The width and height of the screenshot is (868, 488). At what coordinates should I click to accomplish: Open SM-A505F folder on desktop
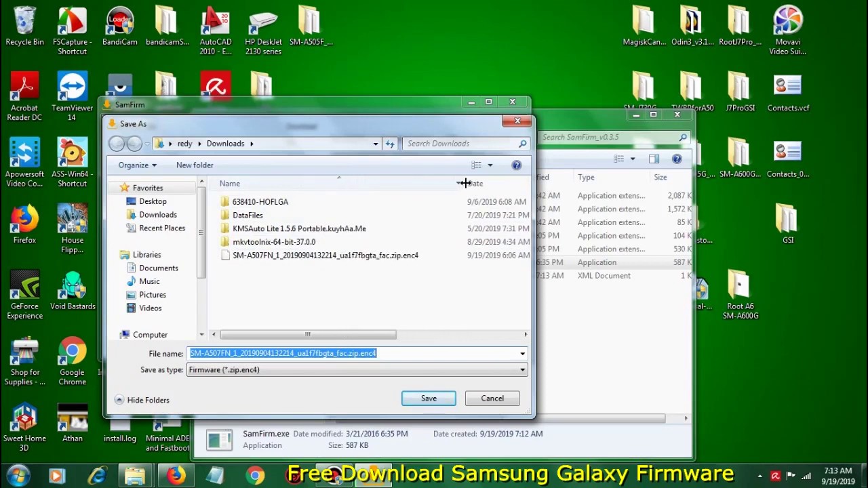(x=311, y=27)
